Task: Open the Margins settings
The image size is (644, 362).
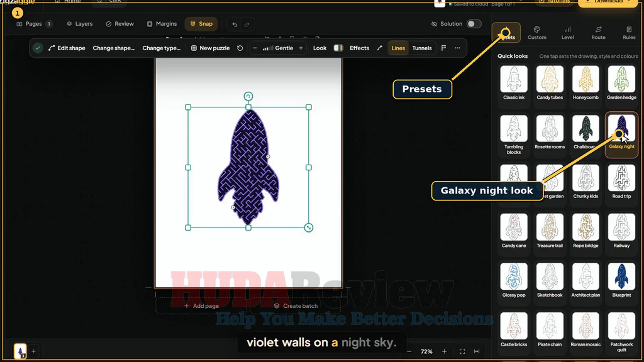Action: [162, 24]
